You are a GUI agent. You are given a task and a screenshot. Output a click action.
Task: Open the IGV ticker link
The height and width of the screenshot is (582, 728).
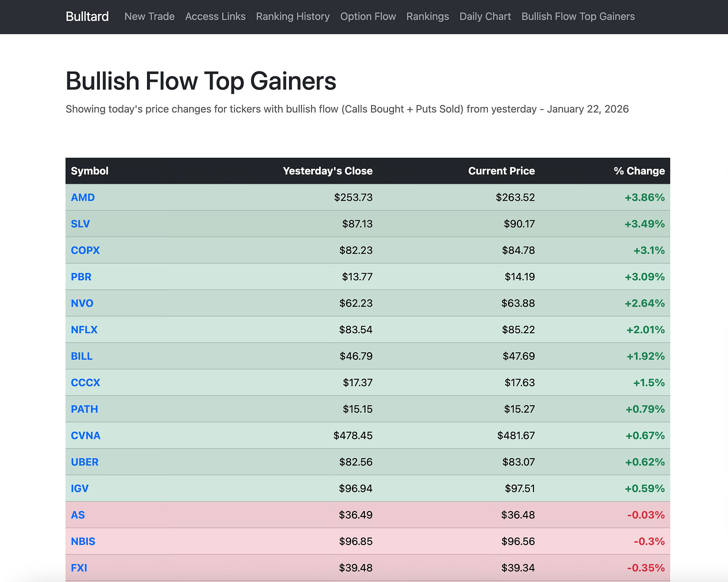pos(79,489)
